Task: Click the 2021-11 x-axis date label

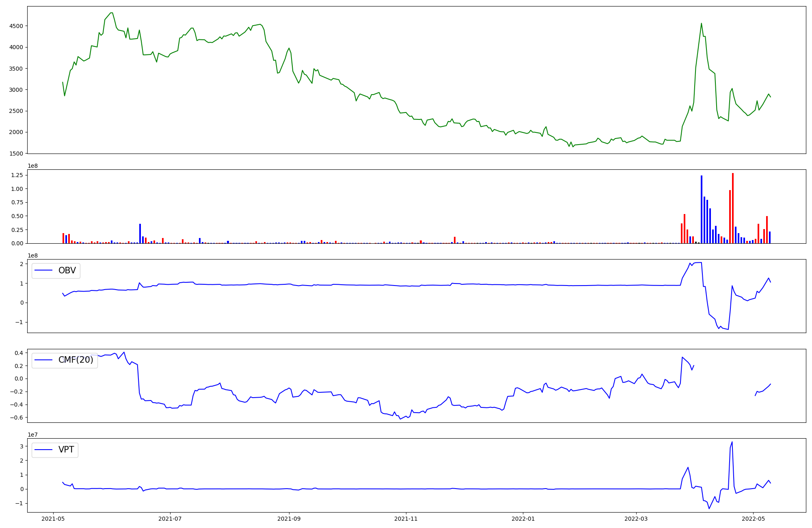Action: pos(406,519)
